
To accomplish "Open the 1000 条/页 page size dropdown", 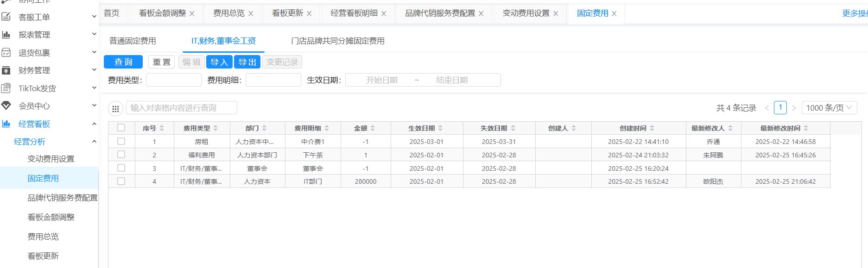I will click(x=829, y=108).
